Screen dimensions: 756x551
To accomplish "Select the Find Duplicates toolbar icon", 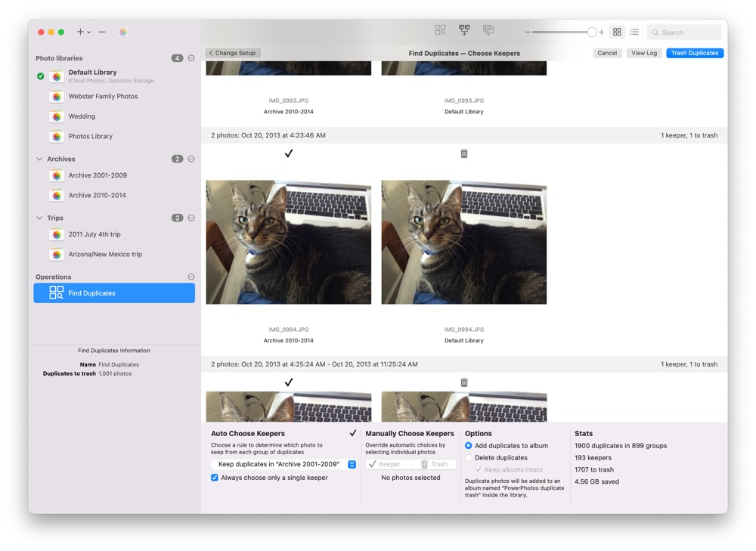I will pos(440,29).
